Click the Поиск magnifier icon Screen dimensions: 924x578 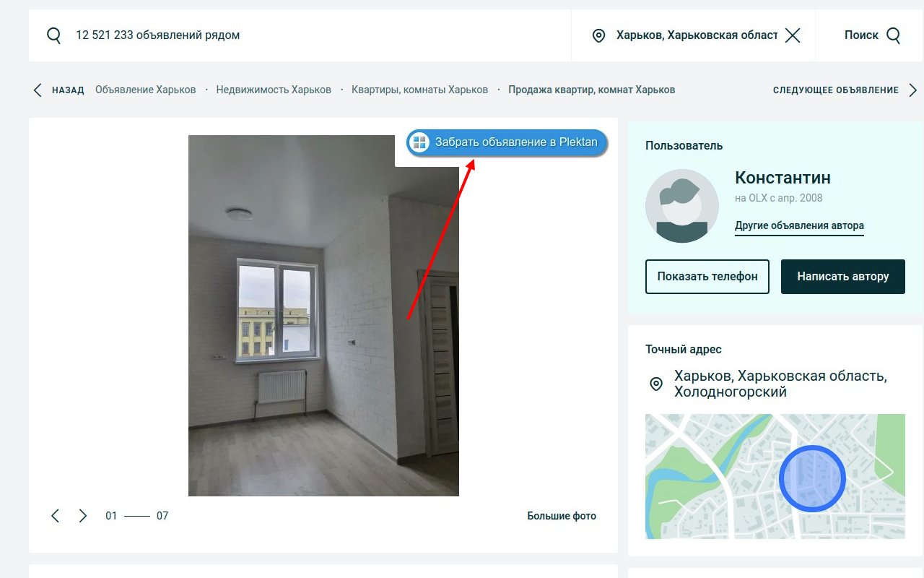pos(895,34)
